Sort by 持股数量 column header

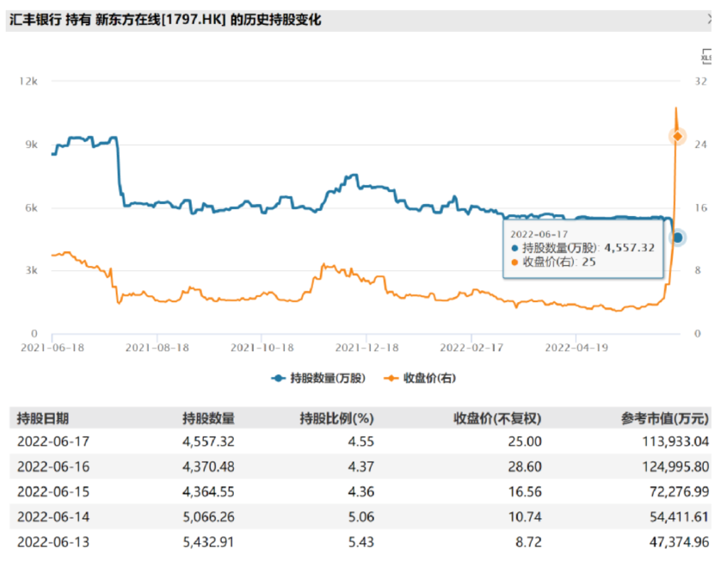click(208, 418)
